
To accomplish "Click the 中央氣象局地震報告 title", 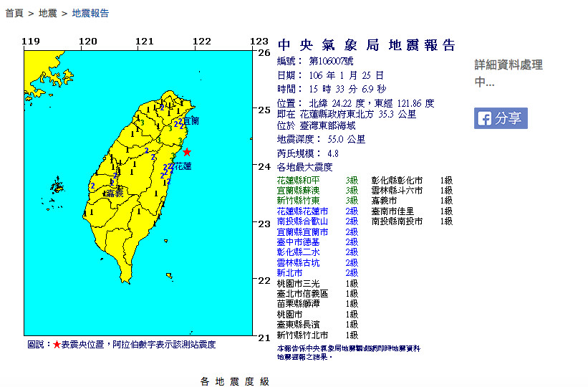I will [366, 46].
